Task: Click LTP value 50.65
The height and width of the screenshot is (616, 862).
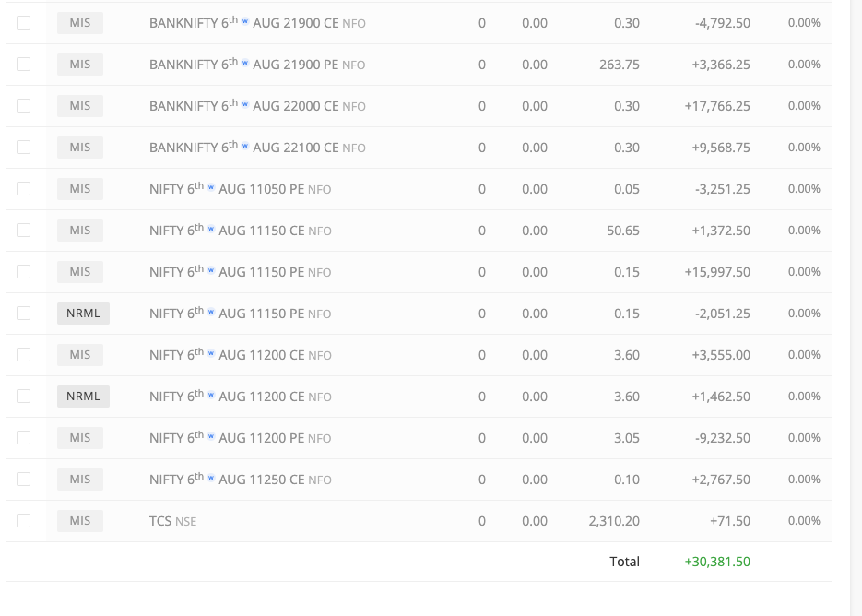Action: 623,231
